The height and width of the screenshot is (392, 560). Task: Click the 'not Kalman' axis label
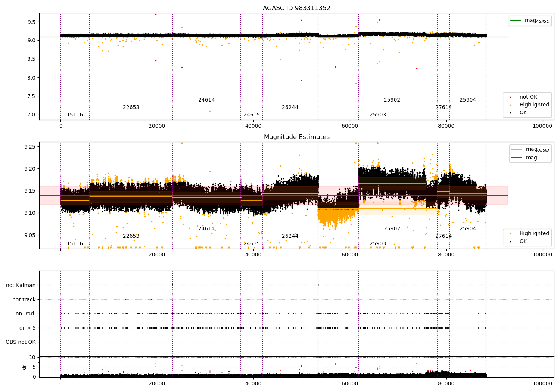click(x=21, y=285)
